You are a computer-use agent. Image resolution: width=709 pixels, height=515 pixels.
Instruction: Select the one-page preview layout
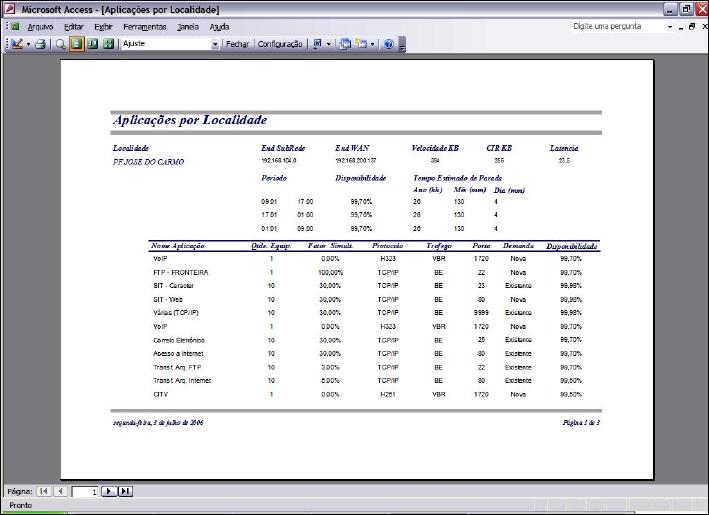point(76,44)
